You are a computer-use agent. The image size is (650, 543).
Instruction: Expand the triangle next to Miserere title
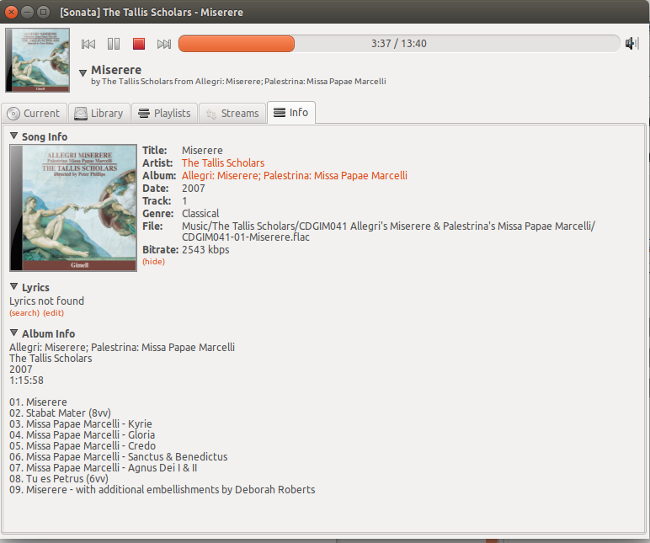pos(82,72)
